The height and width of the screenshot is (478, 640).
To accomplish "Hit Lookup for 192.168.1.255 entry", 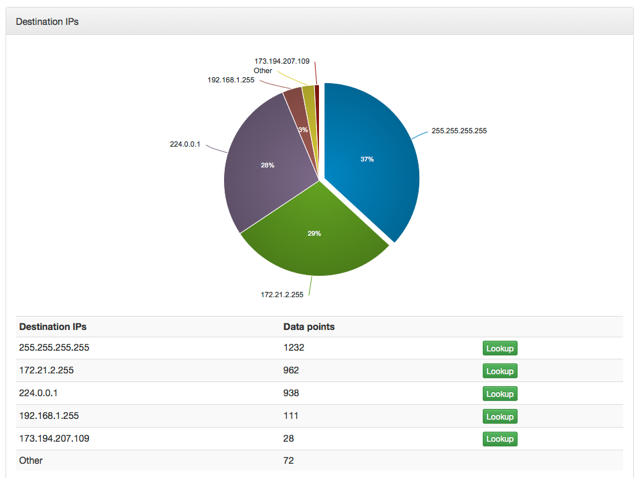I will (x=499, y=416).
